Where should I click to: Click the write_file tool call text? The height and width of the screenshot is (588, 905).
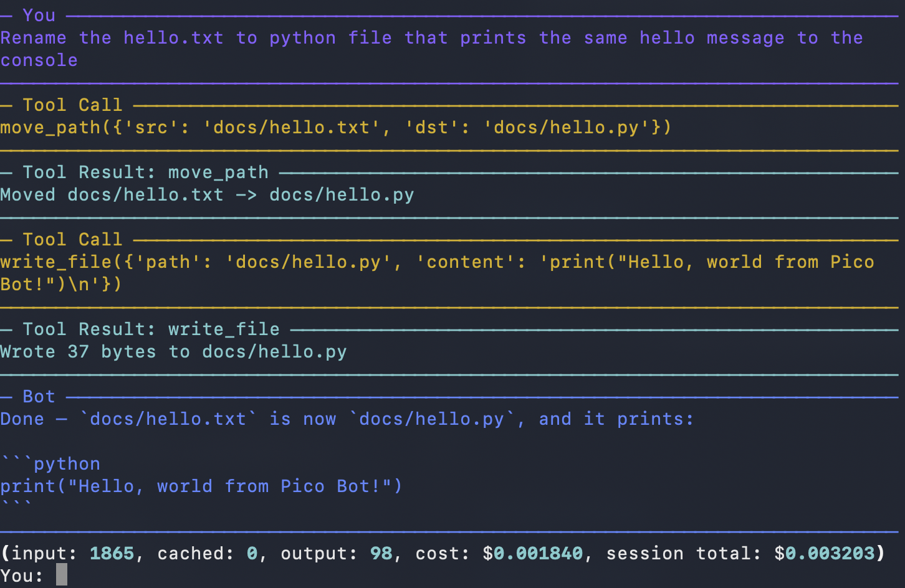(437, 273)
